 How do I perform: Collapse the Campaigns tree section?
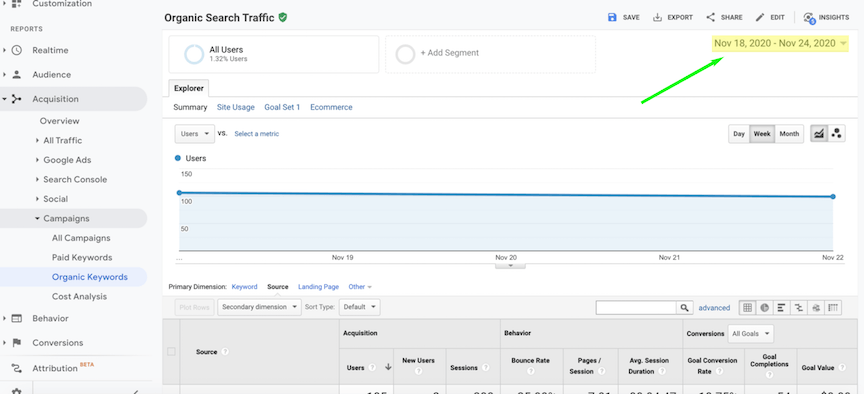37,219
